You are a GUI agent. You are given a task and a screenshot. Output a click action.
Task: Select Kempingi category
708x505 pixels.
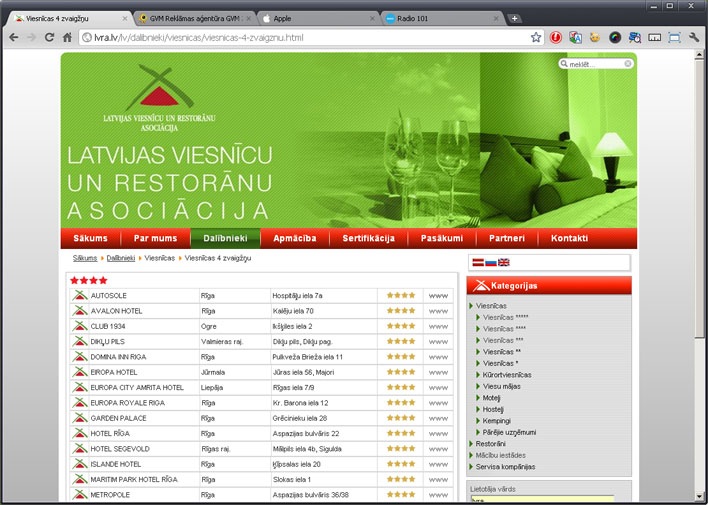[496, 421]
